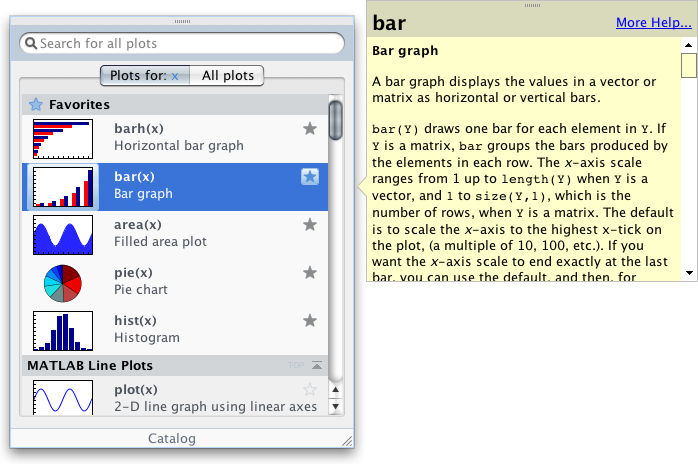The width and height of the screenshot is (698, 464).
Task: Collapse the MATLAB Line Plots section
Action: pyautogui.click(x=318, y=366)
